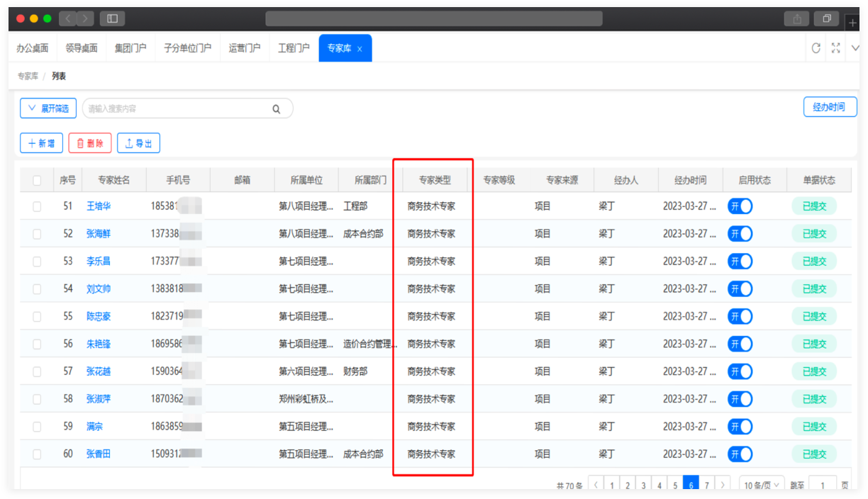Click the 经办时间 button
Viewport: 868px width, 499px height.
click(x=829, y=107)
